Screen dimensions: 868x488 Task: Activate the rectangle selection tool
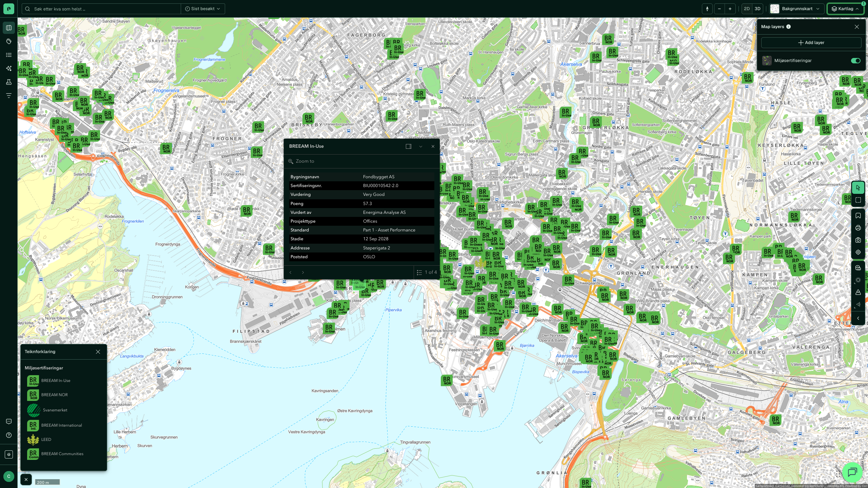point(858,200)
